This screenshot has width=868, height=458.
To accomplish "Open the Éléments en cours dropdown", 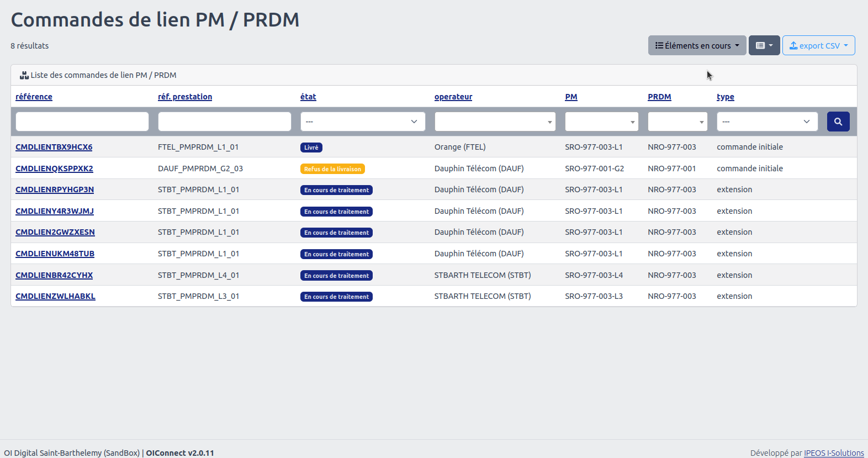I will (x=697, y=45).
